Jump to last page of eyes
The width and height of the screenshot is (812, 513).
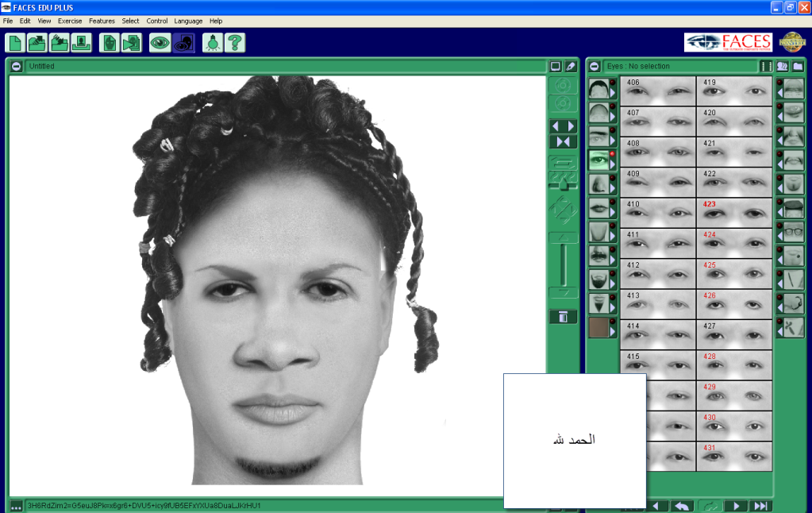760,507
